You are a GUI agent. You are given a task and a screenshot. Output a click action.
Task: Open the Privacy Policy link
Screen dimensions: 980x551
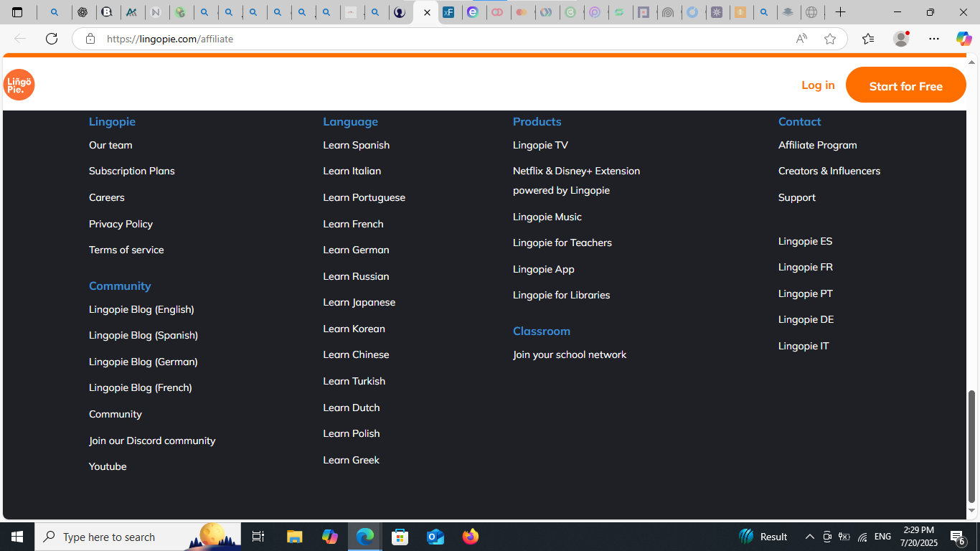[121, 224]
